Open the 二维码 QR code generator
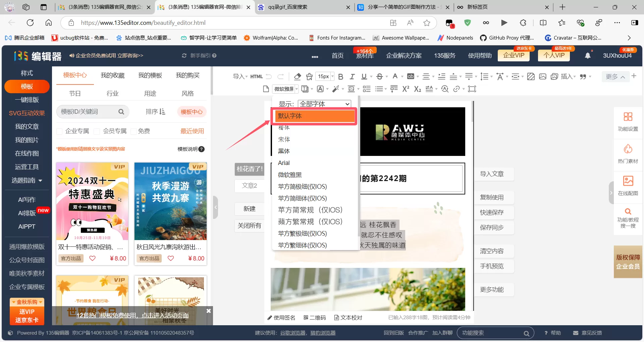Screen dimensions: 644x342 [x=315, y=318]
